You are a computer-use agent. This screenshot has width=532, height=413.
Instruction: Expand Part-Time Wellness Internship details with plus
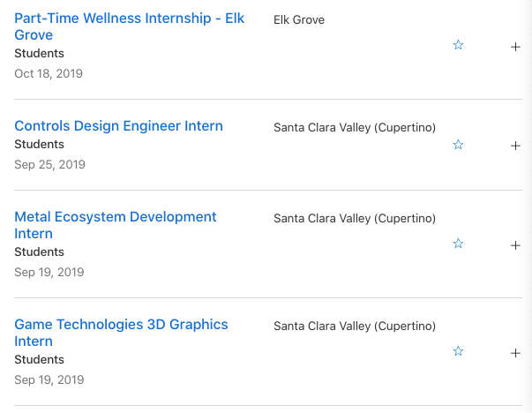pos(515,47)
